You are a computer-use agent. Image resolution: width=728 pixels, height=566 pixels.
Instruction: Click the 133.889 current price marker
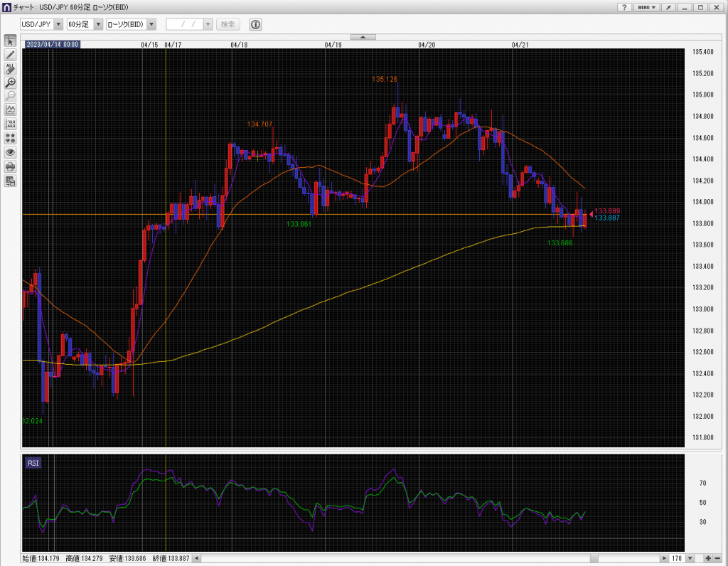(607, 211)
